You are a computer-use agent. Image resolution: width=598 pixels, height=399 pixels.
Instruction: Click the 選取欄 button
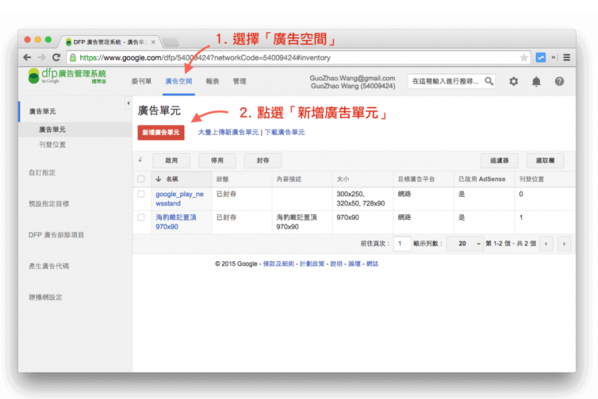tap(545, 161)
